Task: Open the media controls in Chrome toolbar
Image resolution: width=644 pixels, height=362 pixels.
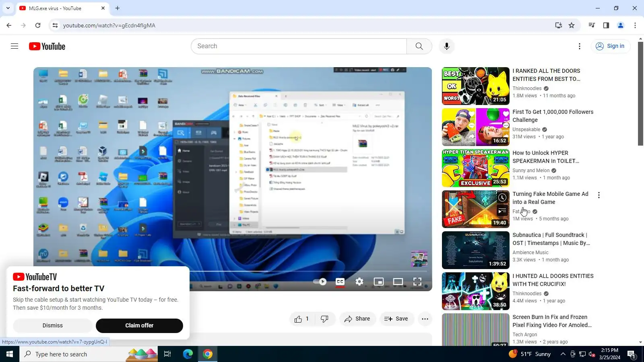Action: (592, 25)
